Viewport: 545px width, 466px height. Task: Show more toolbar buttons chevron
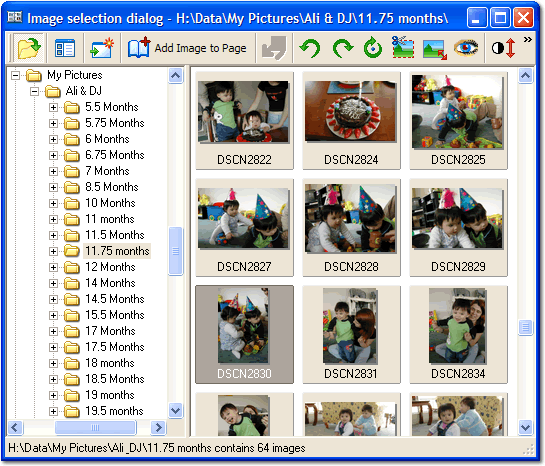[x=528, y=40]
